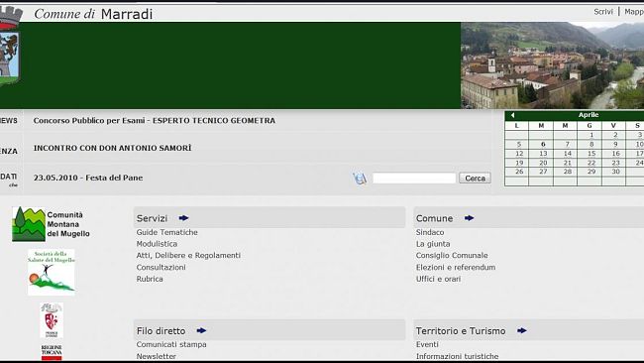644x363 pixels.
Task: Open Guide Tematiche link
Action: point(167,232)
